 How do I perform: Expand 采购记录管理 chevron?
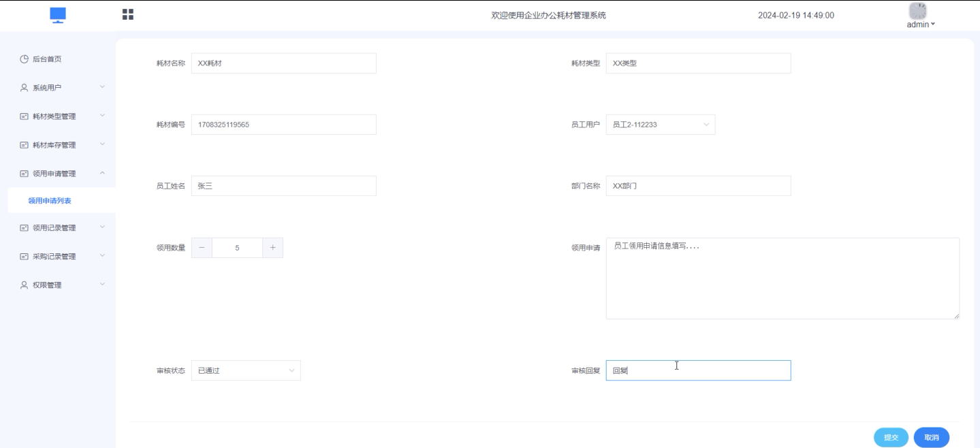point(102,256)
